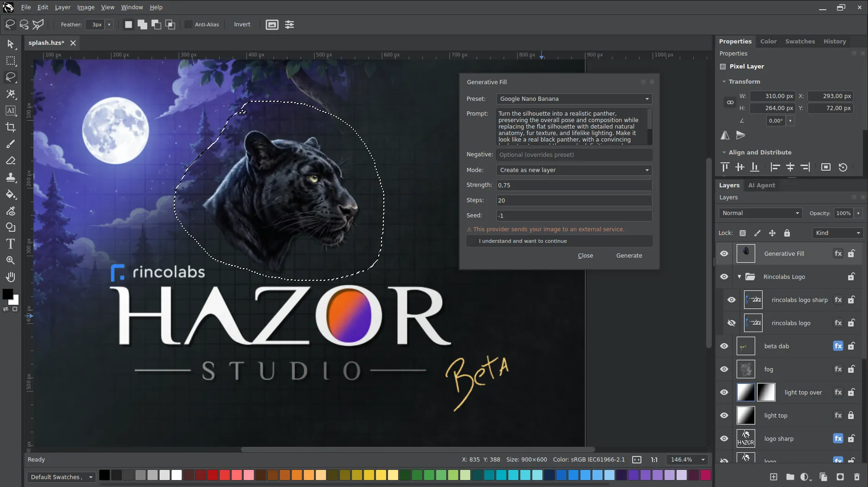Switch to the Swatches tab

point(800,41)
